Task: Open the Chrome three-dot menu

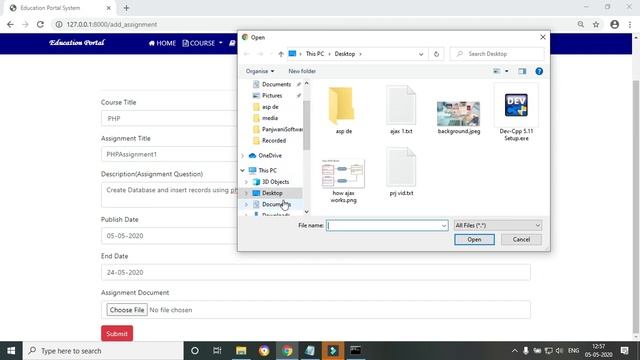Action: point(630,24)
